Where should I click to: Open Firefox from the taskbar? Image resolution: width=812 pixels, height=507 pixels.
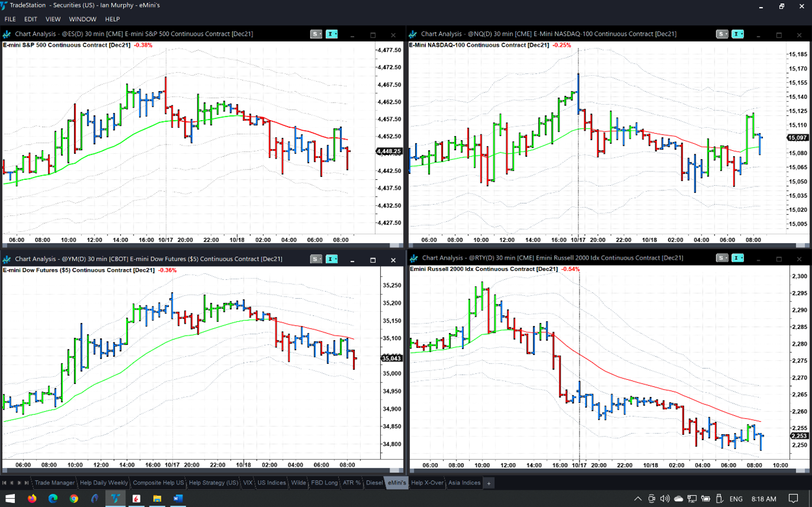point(32,499)
